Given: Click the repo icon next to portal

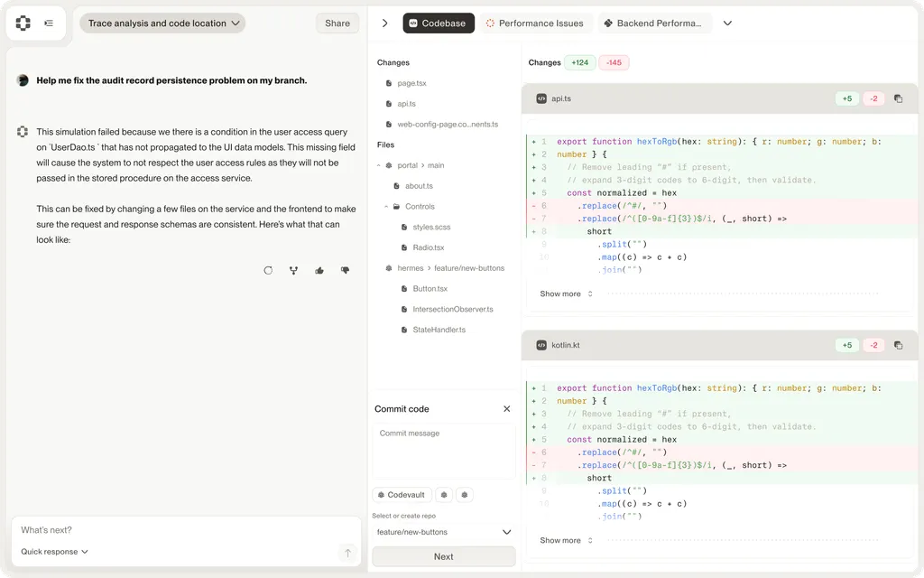Looking at the screenshot, I should click(388, 166).
